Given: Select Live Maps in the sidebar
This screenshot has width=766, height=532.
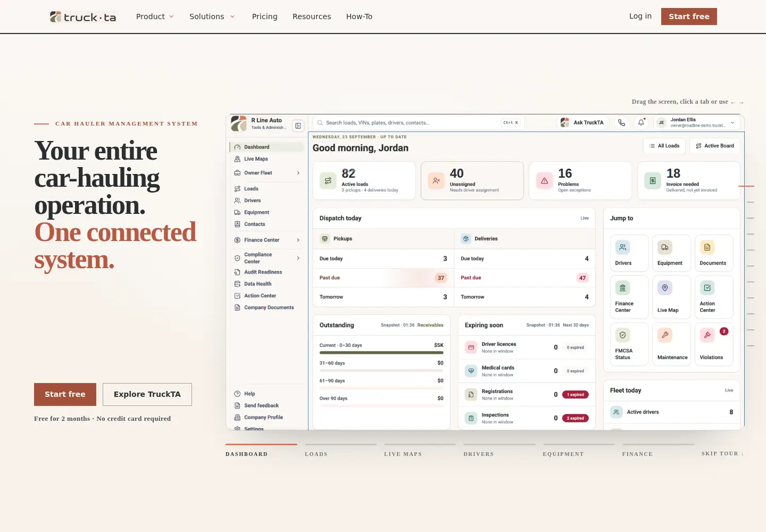Looking at the screenshot, I should click(267, 159).
